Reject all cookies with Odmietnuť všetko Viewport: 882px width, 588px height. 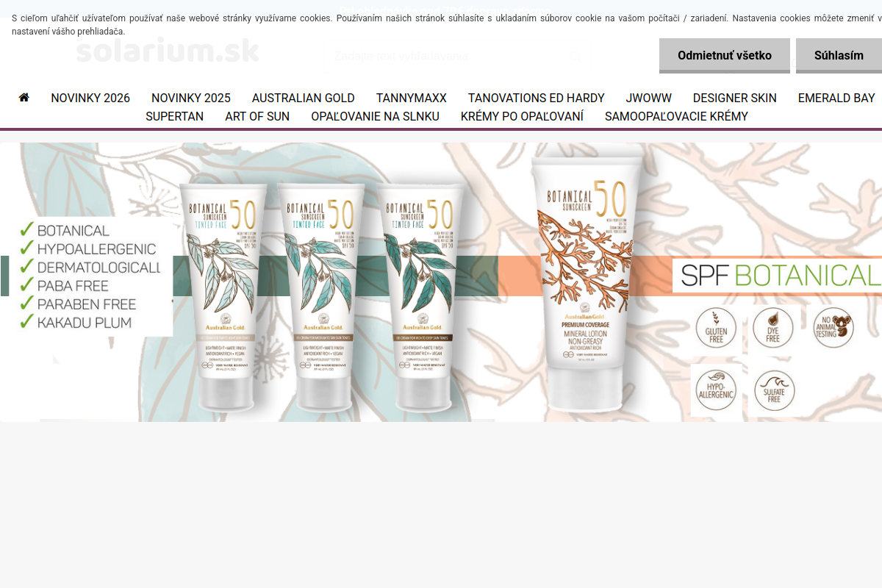click(x=725, y=56)
